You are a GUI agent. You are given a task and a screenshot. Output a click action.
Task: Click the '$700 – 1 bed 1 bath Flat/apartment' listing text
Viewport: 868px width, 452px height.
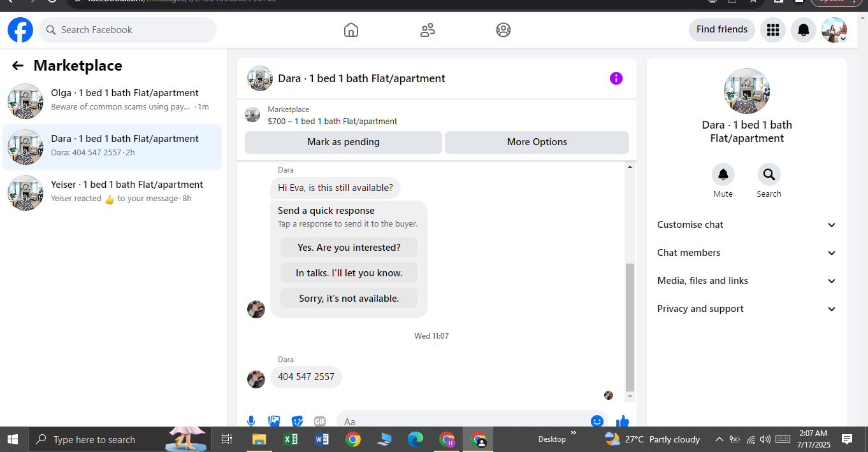coord(333,121)
